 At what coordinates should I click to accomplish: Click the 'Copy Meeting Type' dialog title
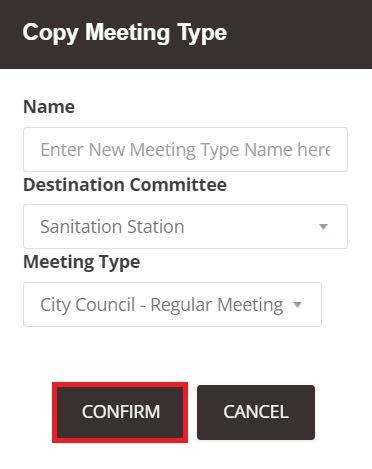125,33
